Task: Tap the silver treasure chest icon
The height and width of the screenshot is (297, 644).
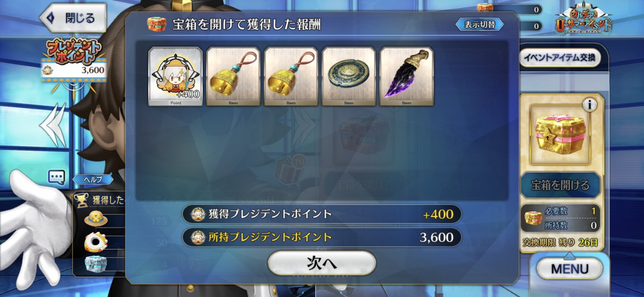Action: (96, 264)
